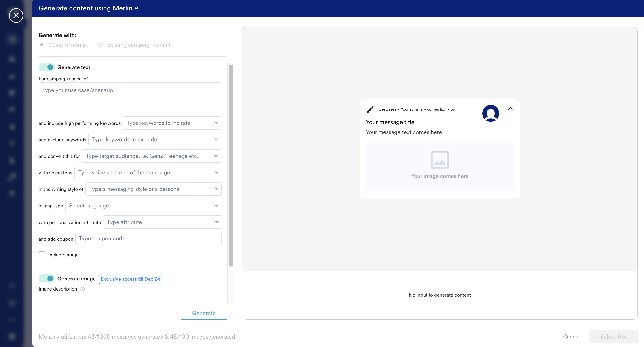Click 'For campaign usecase*' label
This screenshot has height=347, width=644.
point(64,79)
